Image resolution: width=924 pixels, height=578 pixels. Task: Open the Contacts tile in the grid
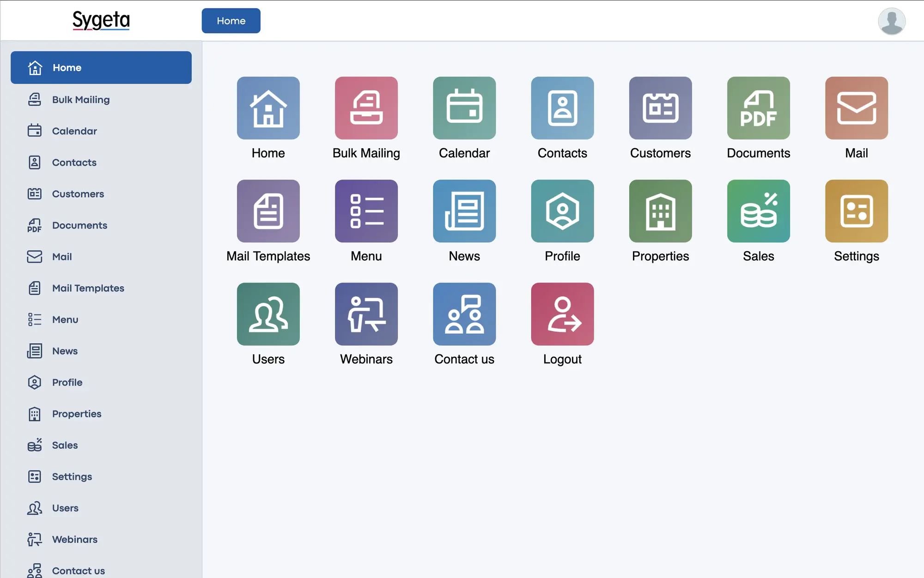[562, 108]
